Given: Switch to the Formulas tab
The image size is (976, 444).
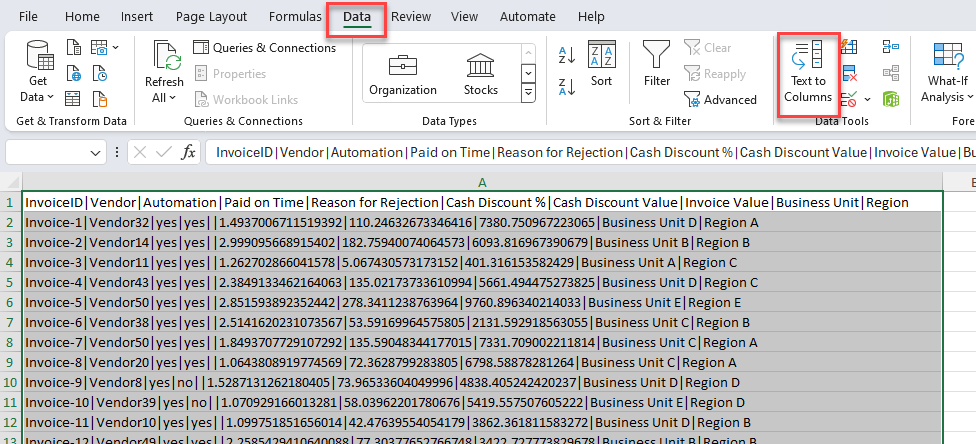Looking at the screenshot, I should click(295, 17).
